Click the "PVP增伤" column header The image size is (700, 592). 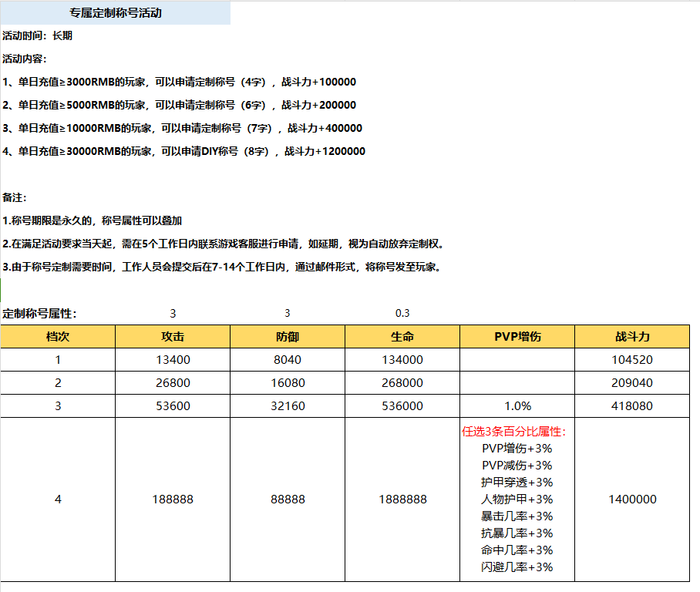517,337
